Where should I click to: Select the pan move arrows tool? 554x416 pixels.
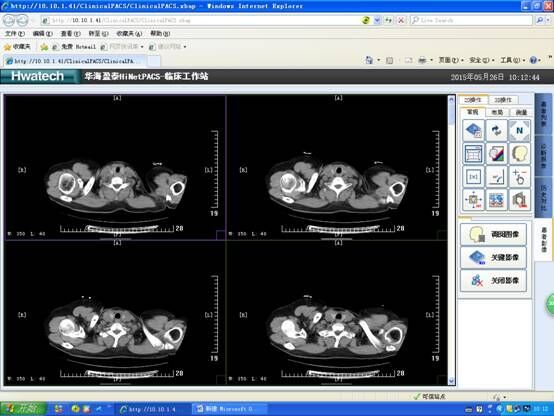click(473, 200)
